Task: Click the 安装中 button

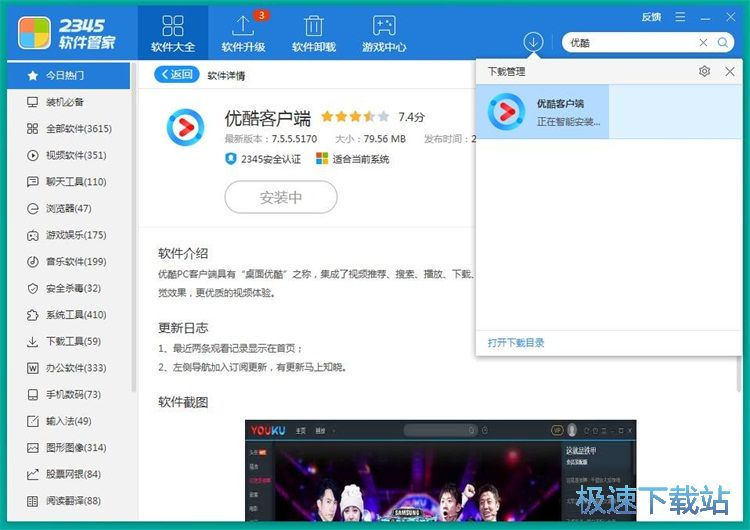Action: click(281, 197)
